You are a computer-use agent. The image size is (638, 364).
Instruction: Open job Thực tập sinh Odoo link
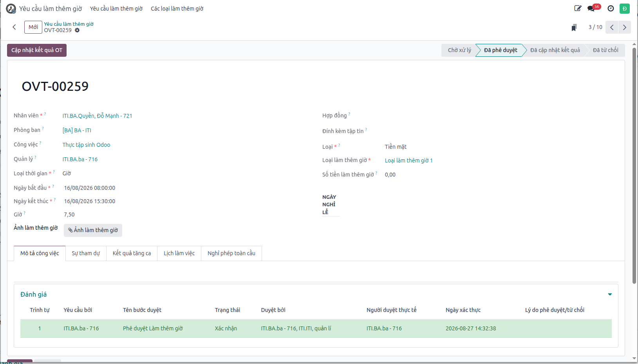(x=86, y=145)
